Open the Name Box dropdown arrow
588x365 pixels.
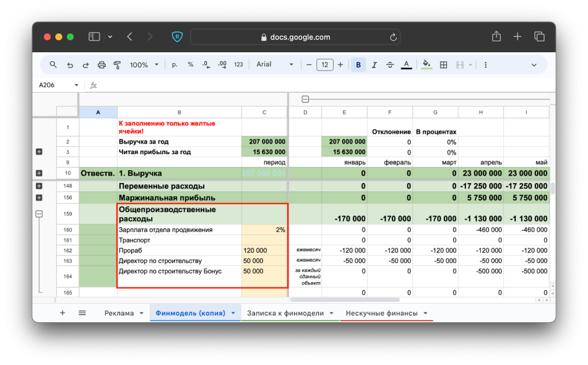76,85
